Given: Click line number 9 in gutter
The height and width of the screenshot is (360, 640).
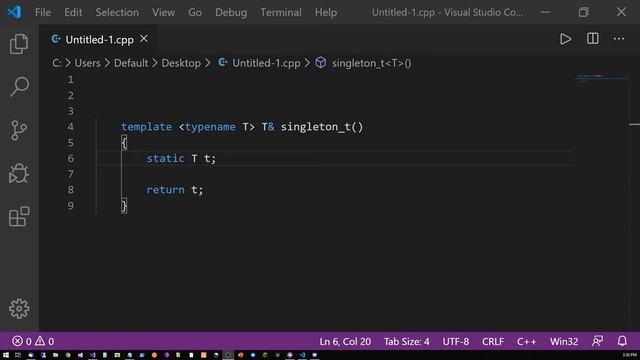Looking at the screenshot, I should point(71,206).
